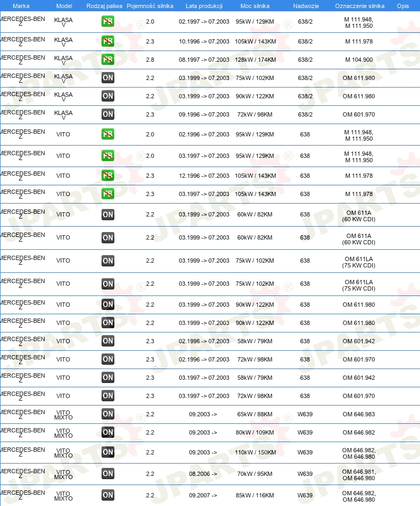The height and width of the screenshot is (506, 420).
Task: Click the Nadwozie column header
Action: 306,6
